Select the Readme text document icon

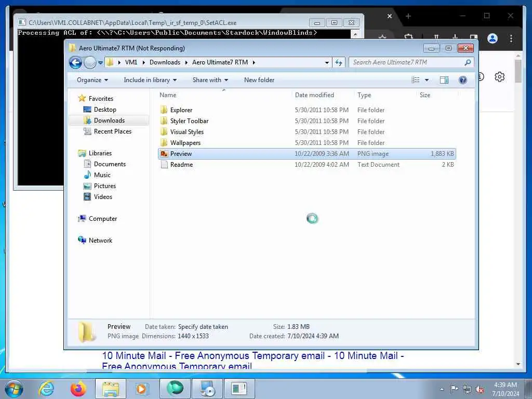coord(164,165)
